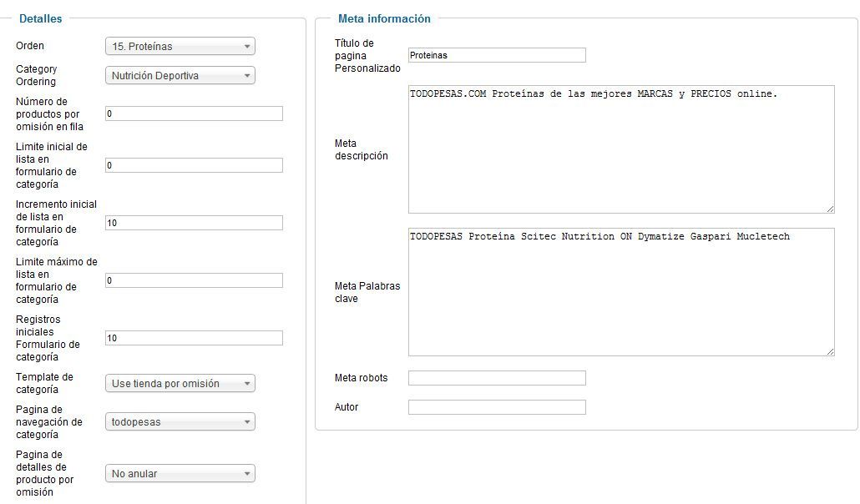Click the Número de productos por omisión field
The width and height of the screenshot is (860, 504).
coord(195,113)
